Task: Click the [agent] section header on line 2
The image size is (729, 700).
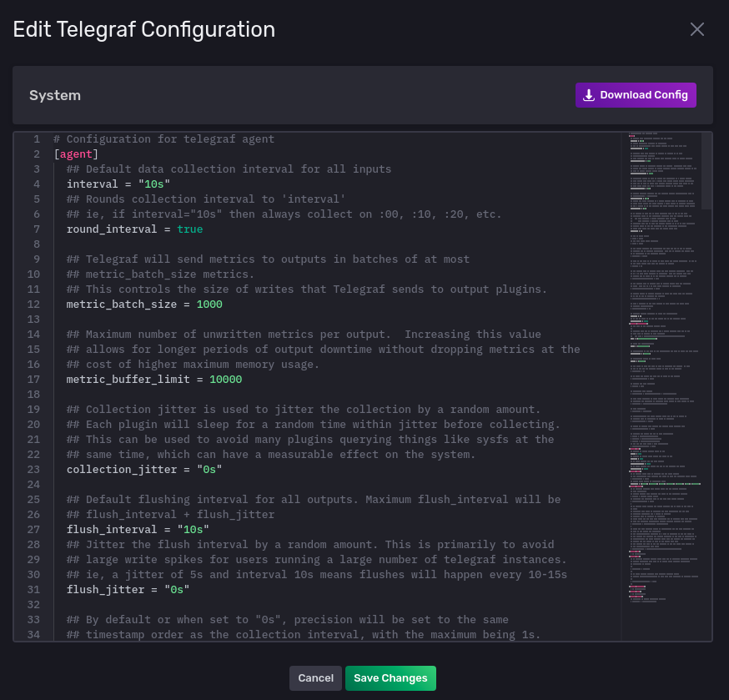Action: pos(76,154)
